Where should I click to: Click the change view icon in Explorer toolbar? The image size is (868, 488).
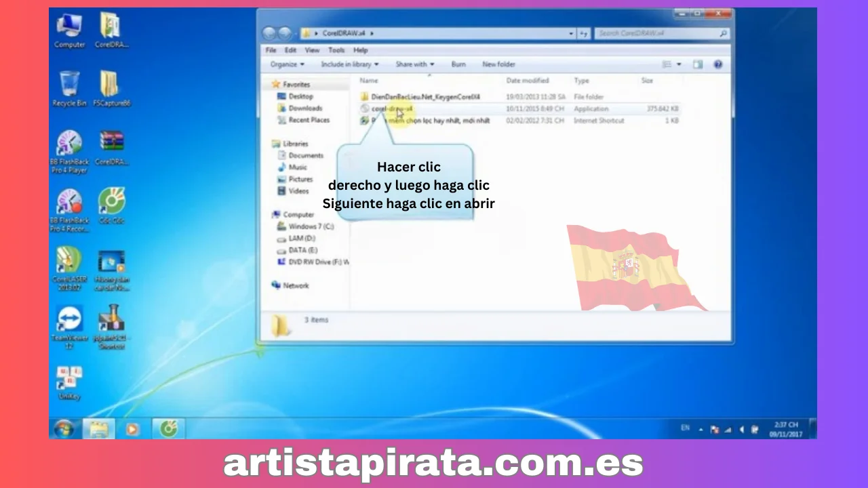pos(667,64)
